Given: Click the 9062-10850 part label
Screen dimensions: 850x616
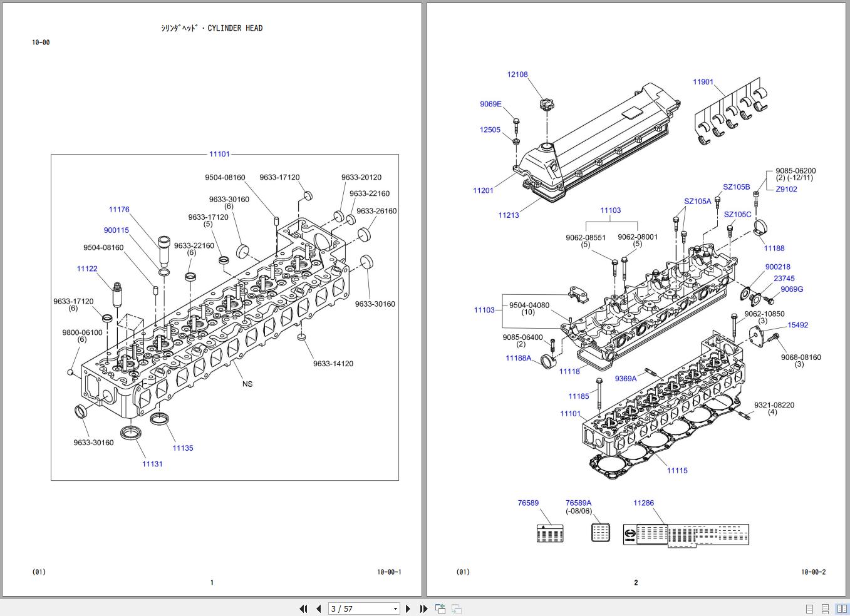Looking at the screenshot, I should click(x=764, y=314).
